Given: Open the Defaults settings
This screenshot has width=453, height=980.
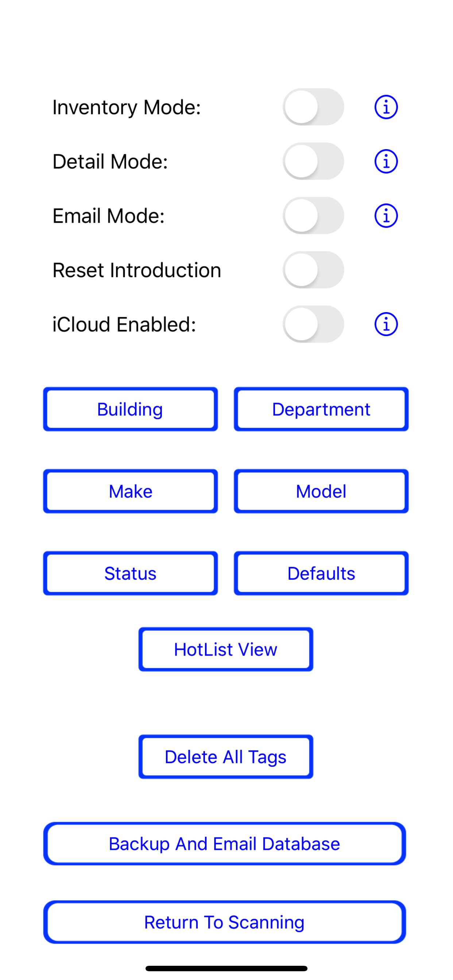Looking at the screenshot, I should [321, 573].
